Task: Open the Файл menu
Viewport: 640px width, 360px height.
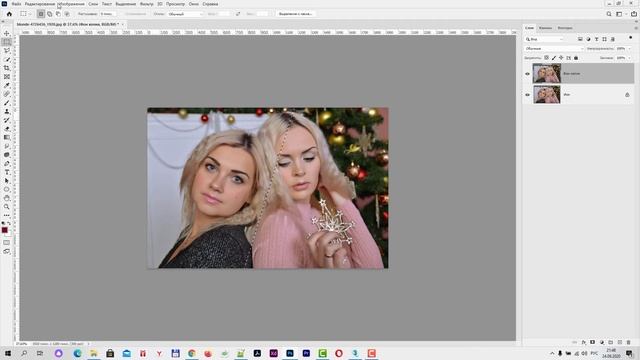Action: [16, 4]
